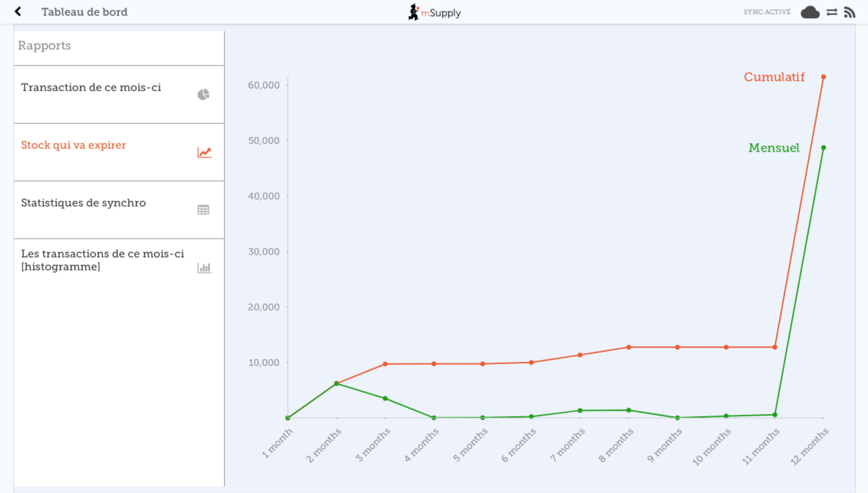
Task: Click the table grid icon
Action: (203, 210)
